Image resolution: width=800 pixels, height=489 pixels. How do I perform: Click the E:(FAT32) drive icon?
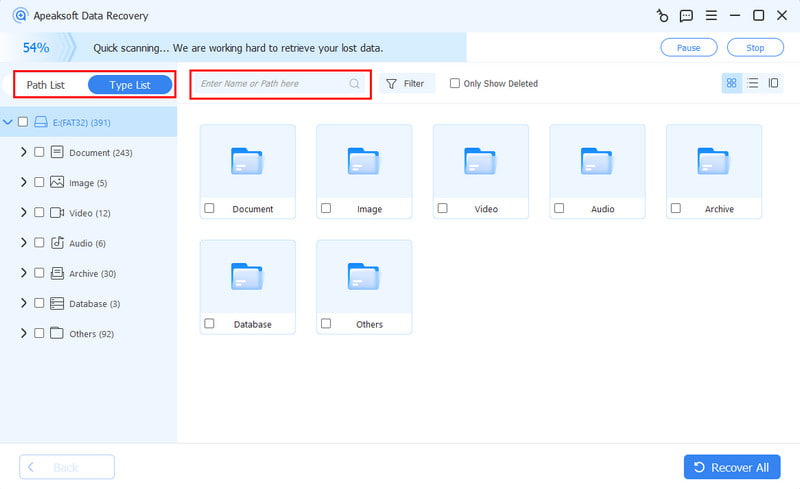pos(41,122)
